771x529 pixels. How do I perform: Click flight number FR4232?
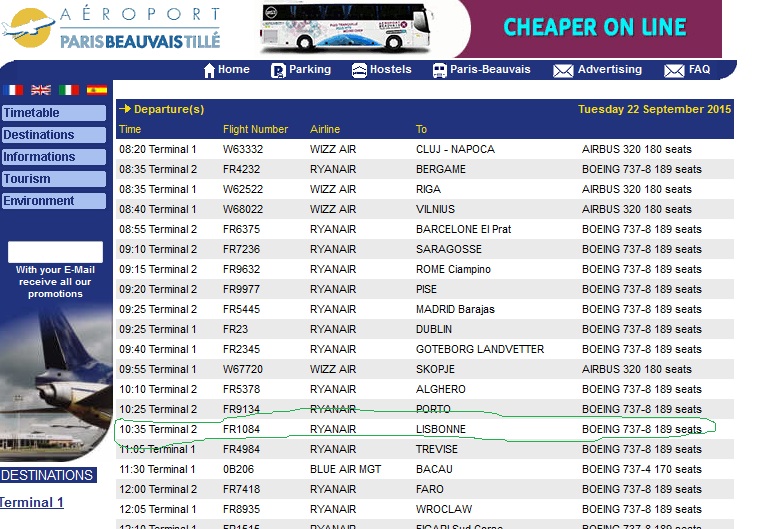point(241,170)
